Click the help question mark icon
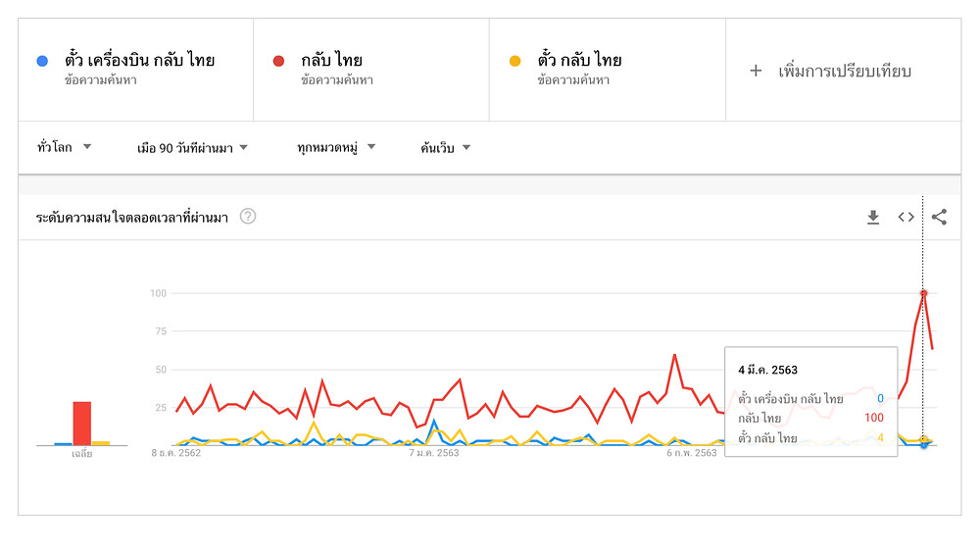980x552 pixels. 248,217
